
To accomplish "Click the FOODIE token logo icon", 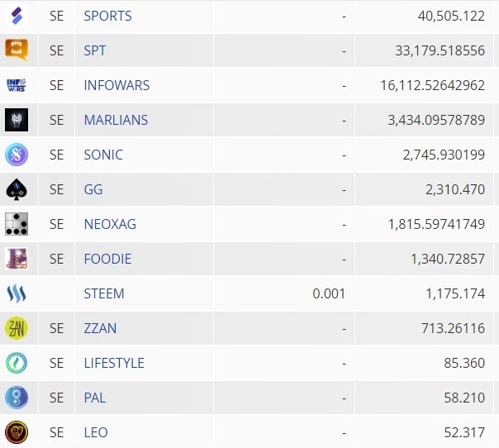I will click(x=17, y=259).
